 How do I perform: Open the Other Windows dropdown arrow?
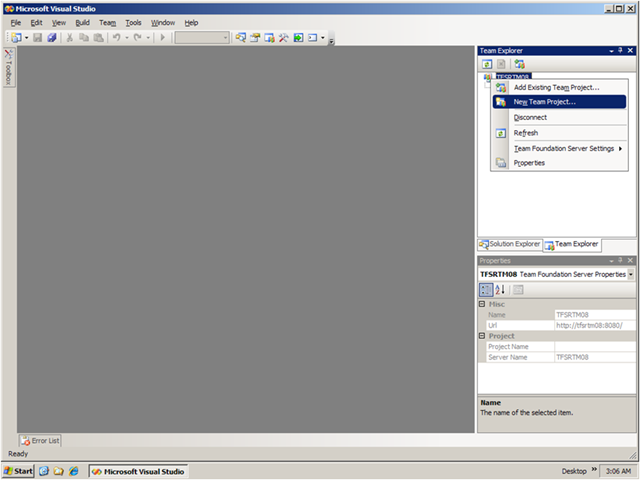pos(323,38)
